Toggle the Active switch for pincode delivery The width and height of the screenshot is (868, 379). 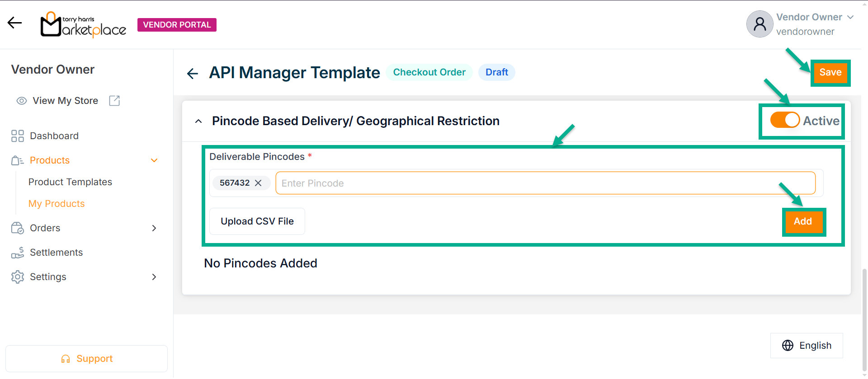pyautogui.click(x=785, y=120)
